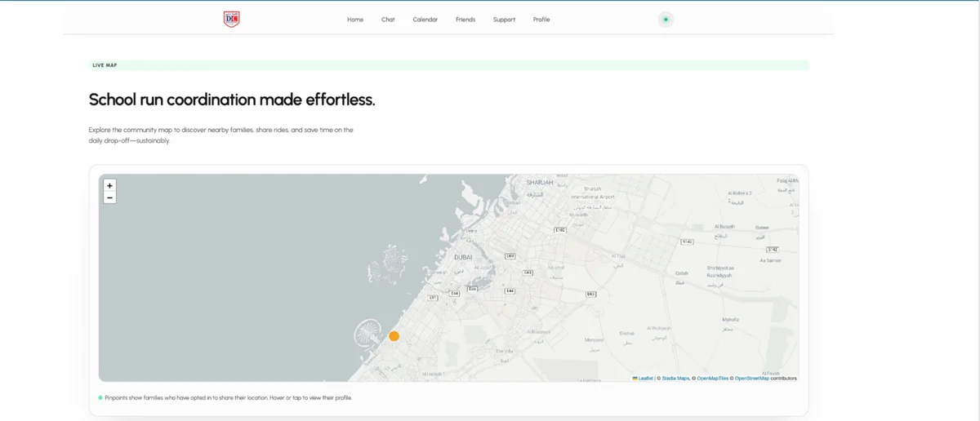The width and height of the screenshot is (980, 421).
Task: Zoom in on the map
Action: pos(109,185)
